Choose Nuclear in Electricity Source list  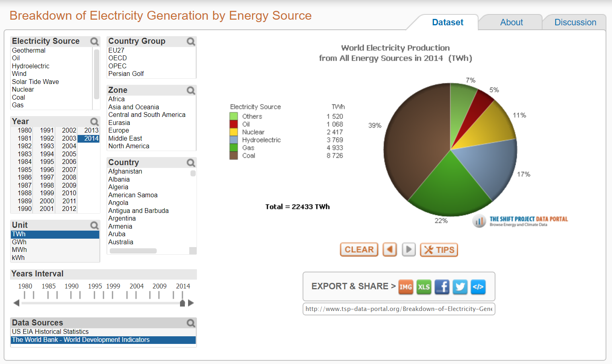click(x=23, y=89)
